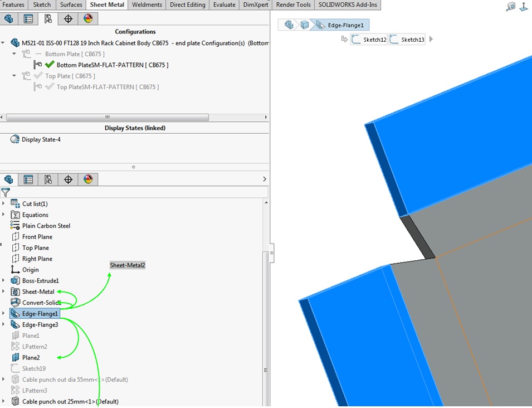Viewport: 532px width, 408px height.
Task: Click the Edge-Flange3 feature icon
Action: tap(15, 324)
